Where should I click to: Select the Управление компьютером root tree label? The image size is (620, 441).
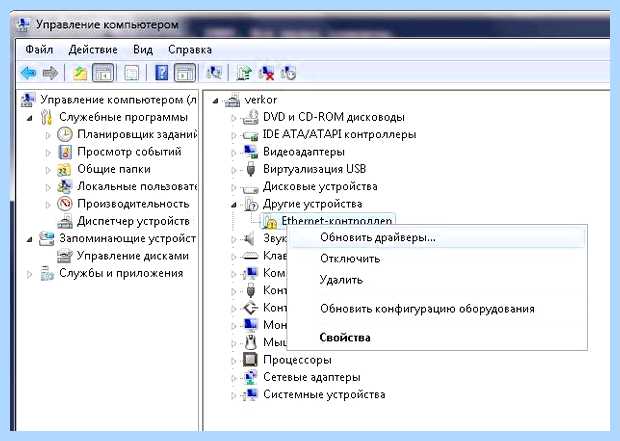(x=118, y=100)
